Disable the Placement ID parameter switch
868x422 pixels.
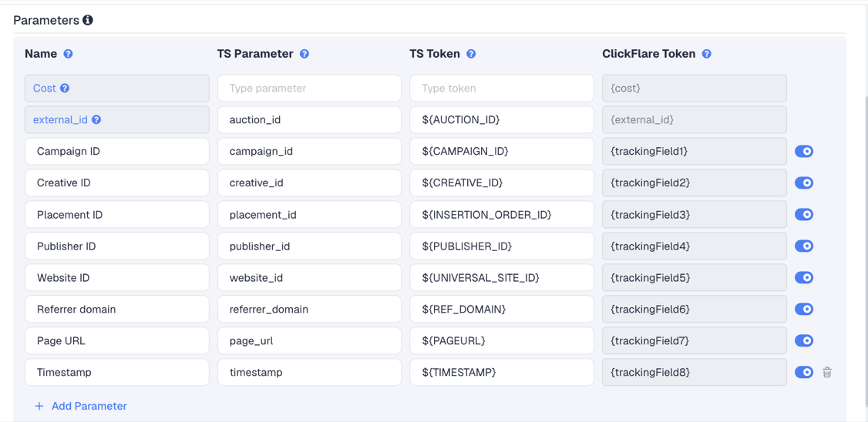click(x=804, y=215)
